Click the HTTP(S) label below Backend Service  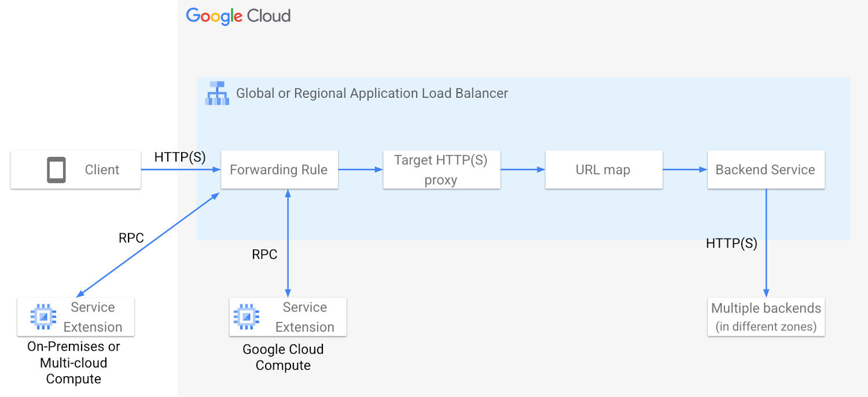pos(731,244)
